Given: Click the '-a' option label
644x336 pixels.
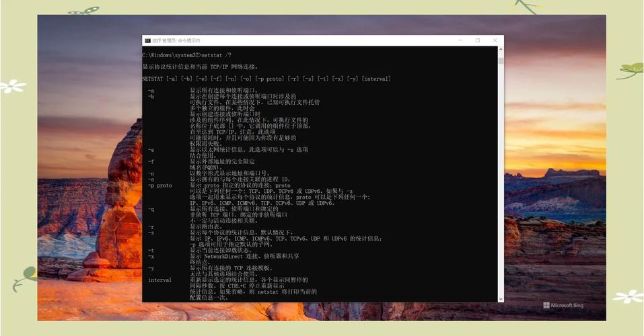Looking at the screenshot, I should pos(151,90).
